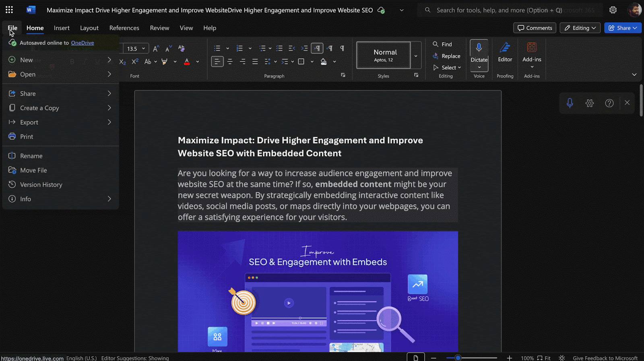Toggle Fit zoom in status bar
This screenshot has height=361, width=644.
point(544,358)
